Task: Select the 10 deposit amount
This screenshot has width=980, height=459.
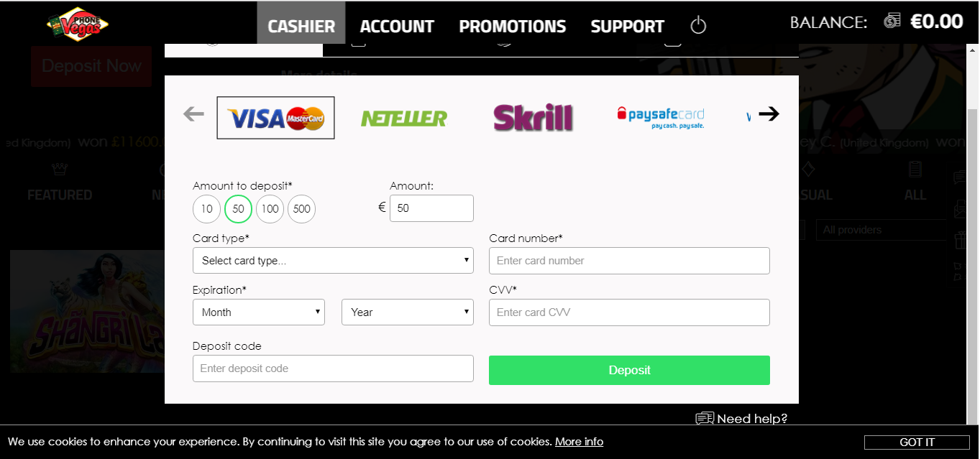Action: (206, 209)
